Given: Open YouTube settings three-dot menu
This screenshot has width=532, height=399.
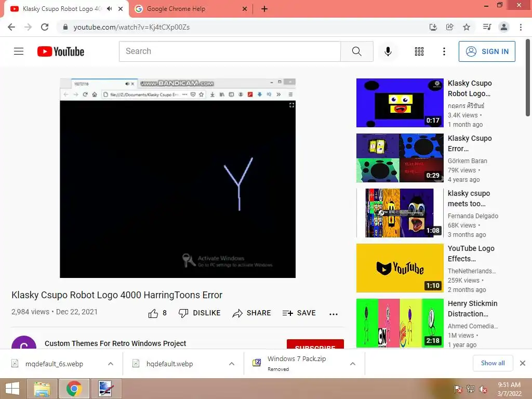Looking at the screenshot, I should 444,51.
